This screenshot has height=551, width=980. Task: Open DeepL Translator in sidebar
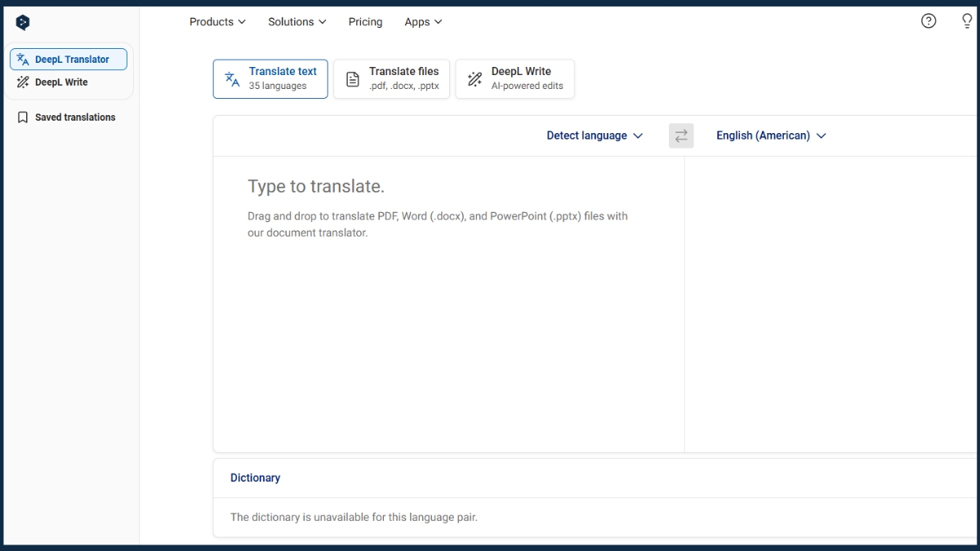tap(69, 60)
